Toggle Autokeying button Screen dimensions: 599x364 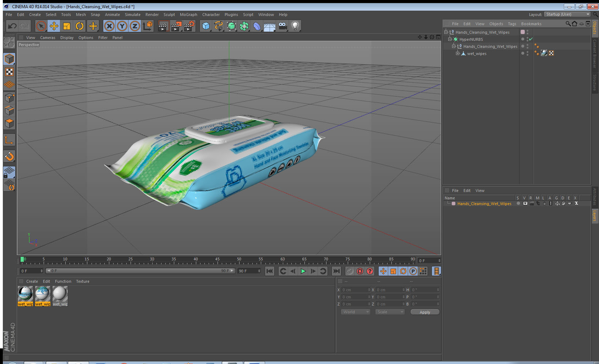coord(360,271)
